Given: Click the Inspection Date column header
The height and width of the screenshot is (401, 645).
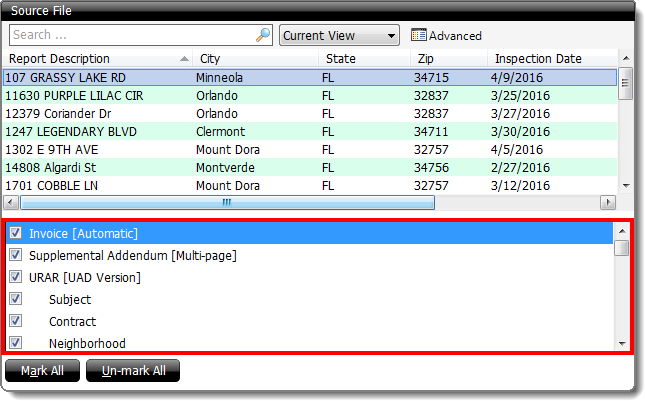Looking at the screenshot, I should (x=538, y=59).
